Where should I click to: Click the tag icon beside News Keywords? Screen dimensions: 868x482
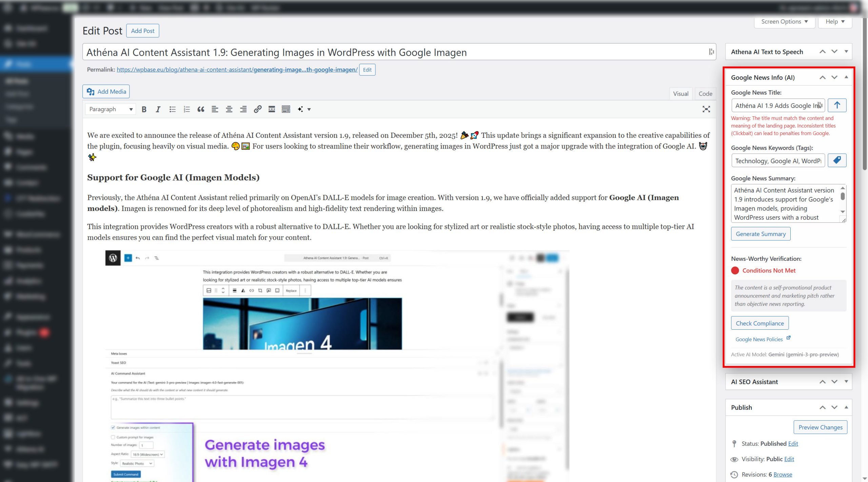(x=837, y=160)
